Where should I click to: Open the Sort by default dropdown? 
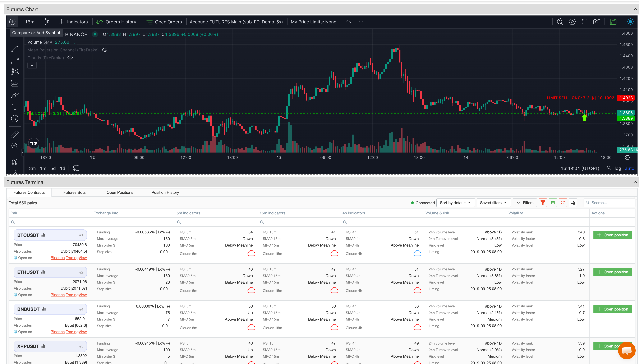(455, 202)
